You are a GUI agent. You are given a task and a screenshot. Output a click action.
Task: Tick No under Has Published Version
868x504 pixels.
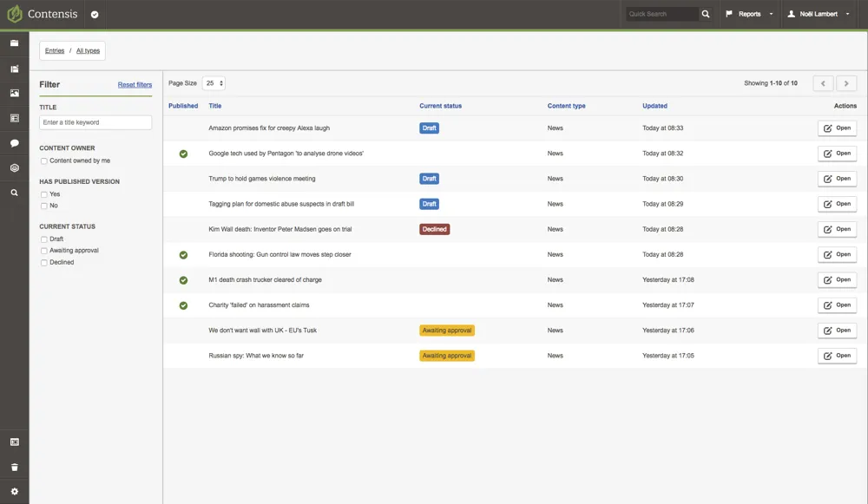tap(43, 206)
